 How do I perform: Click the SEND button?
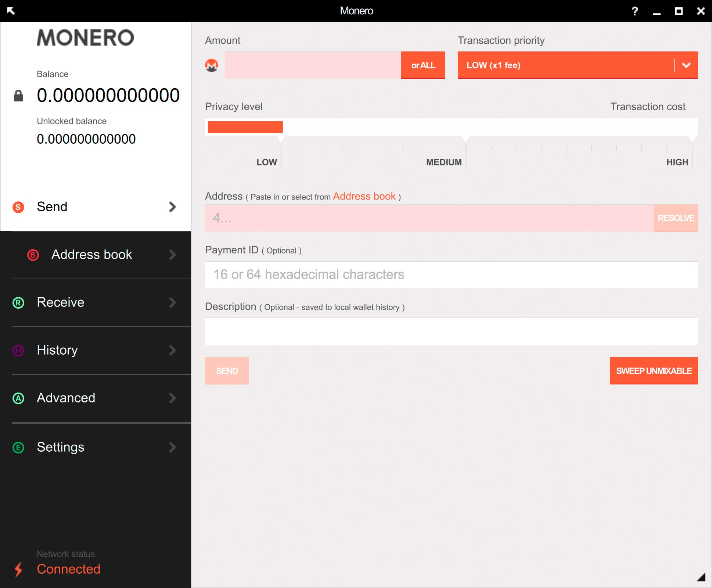[x=227, y=371]
